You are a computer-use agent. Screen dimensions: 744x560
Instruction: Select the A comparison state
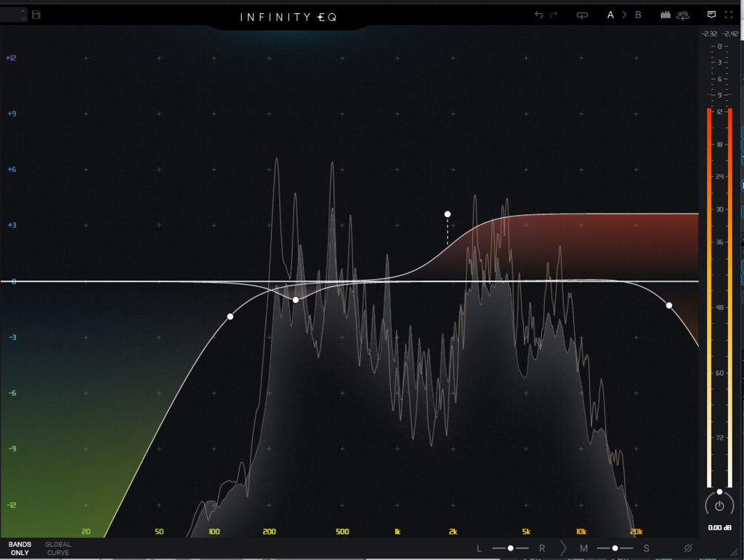610,15
